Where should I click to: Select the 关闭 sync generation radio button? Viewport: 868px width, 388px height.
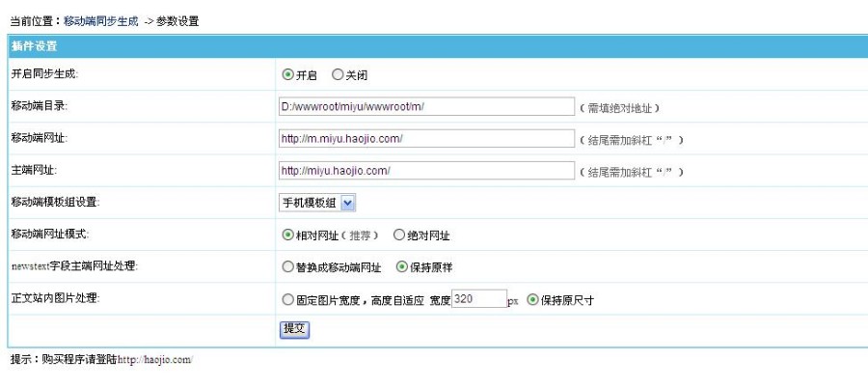click(338, 75)
